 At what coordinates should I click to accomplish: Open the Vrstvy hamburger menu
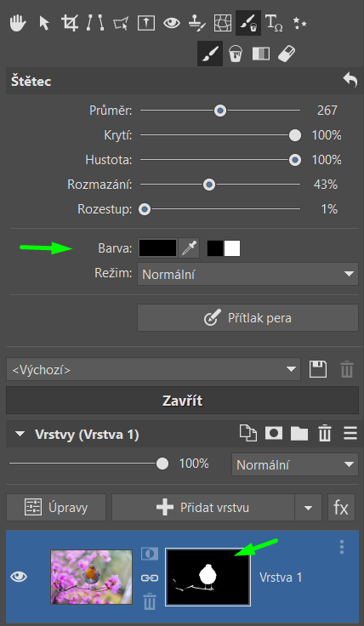350,434
